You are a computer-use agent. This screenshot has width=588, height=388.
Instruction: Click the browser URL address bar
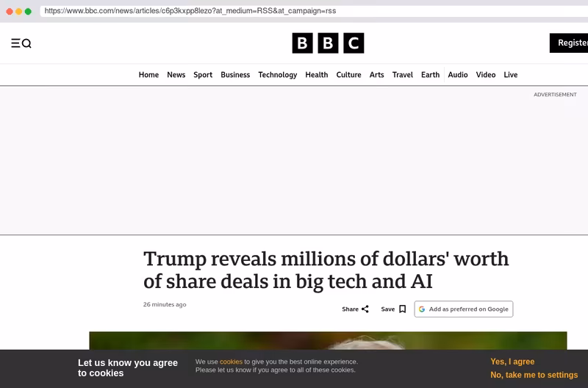(x=314, y=11)
